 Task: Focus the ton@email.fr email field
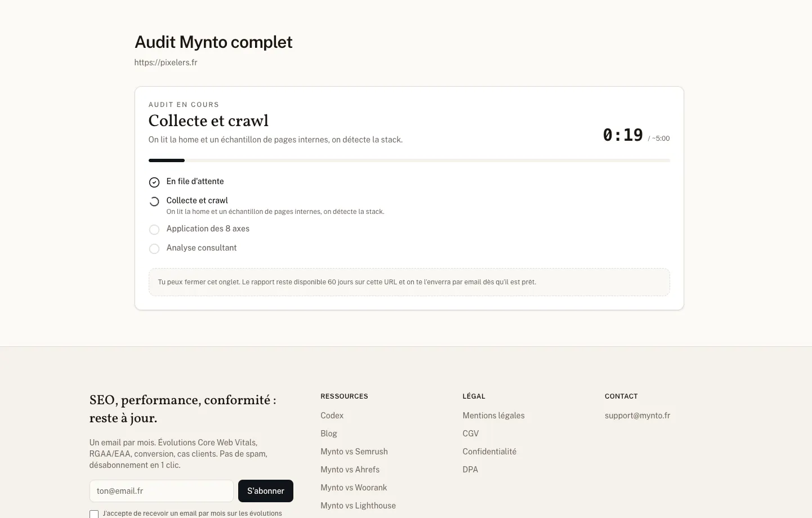pos(162,491)
